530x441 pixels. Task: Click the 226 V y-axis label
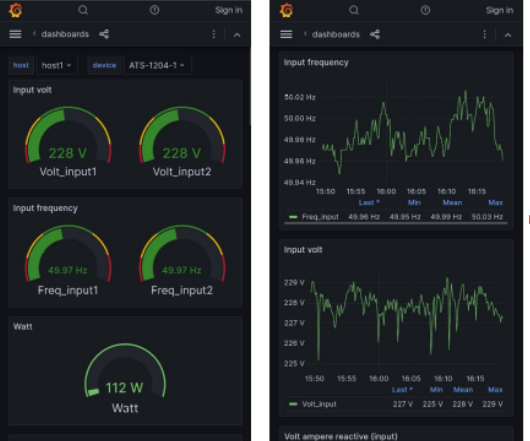point(294,343)
